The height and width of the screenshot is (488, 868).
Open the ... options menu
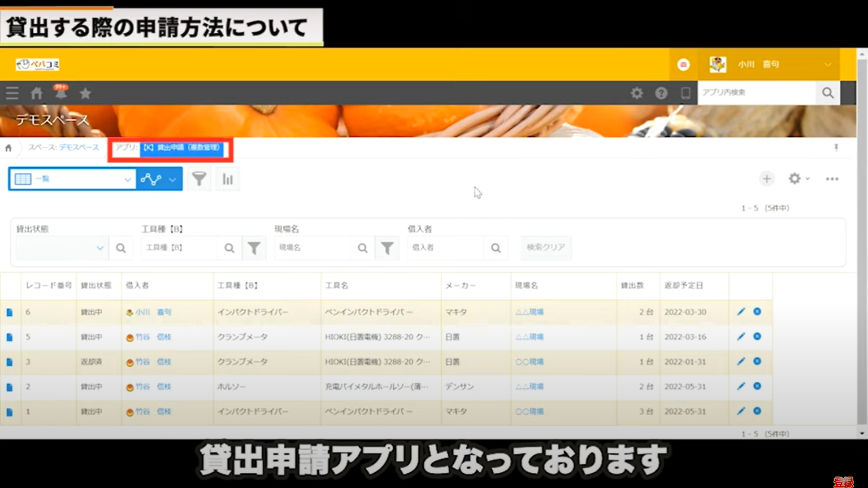click(832, 178)
